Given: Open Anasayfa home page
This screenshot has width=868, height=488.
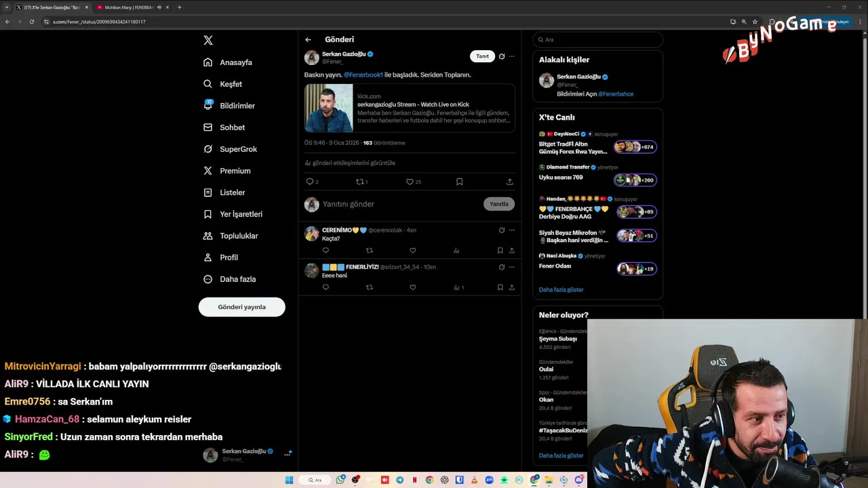Looking at the screenshot, I should pyautogui.click(x=228, y=62).
